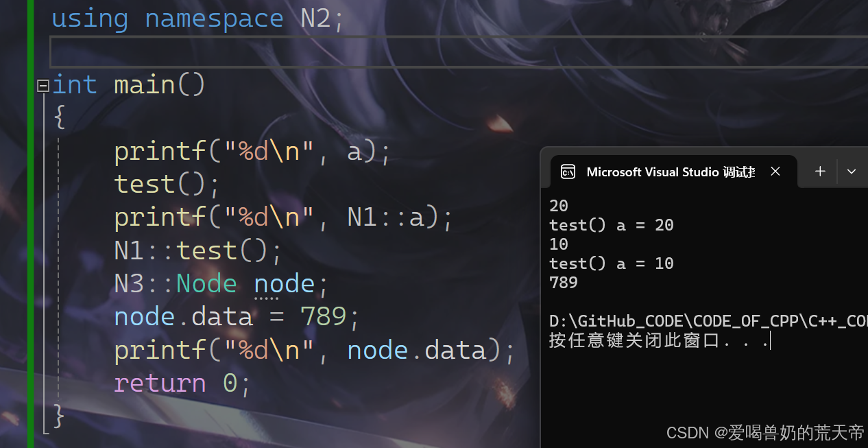868x448 pixels.
Task: Click the opening brace of main body
Action: pyautogui.click(x=60, y=117)
